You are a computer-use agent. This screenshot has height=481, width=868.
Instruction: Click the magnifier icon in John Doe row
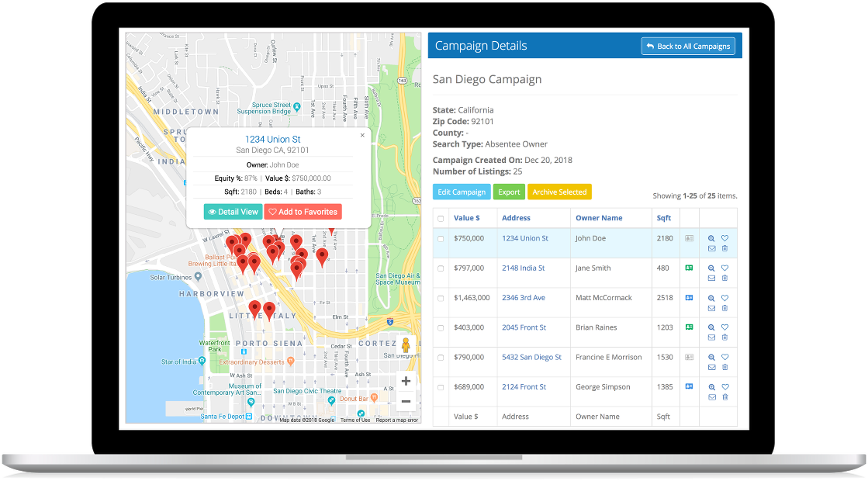pyautogui.click(x=711, y=238)
